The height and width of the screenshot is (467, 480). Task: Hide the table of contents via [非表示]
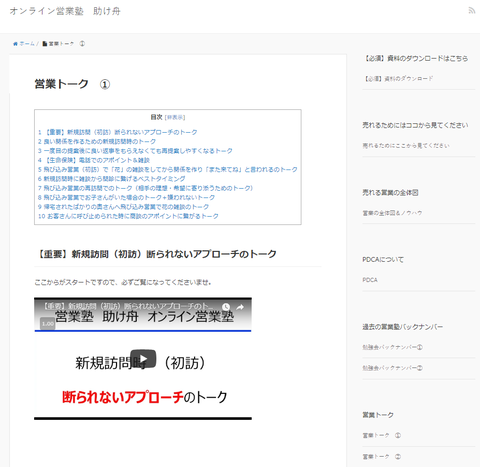pos(175,117)
